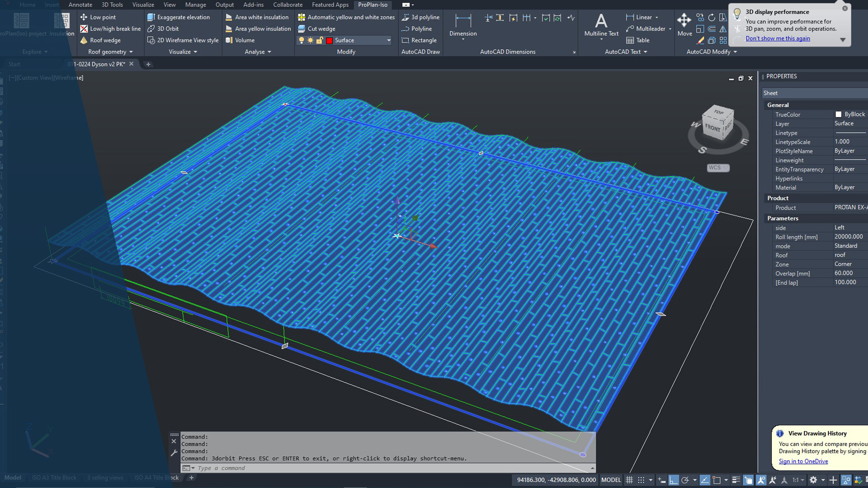Click the Cut wedge icon
The height and width of the screenshot is (488, 868).
point(302,28)
